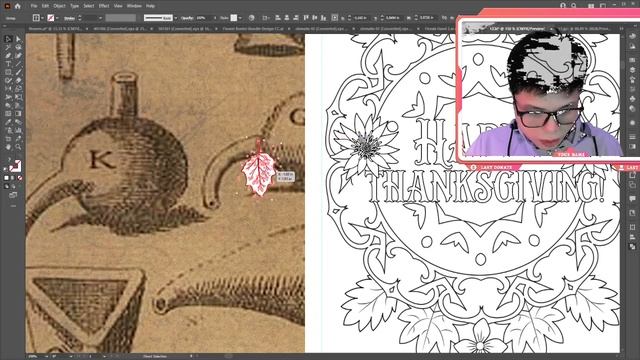The width and height of the screenshot is (640, 360).
Task: Select the Selection tool arrow
Action: pos(8,39)
